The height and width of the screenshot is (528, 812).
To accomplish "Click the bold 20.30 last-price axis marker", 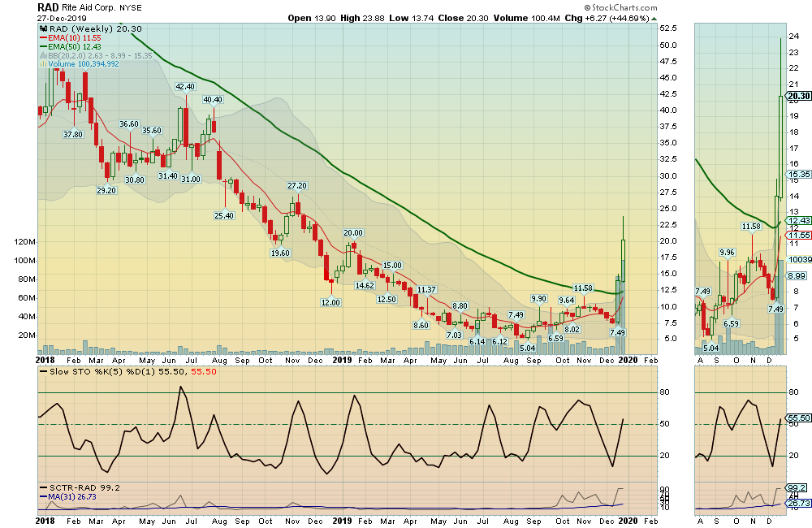I will click(x=798, y=96).
